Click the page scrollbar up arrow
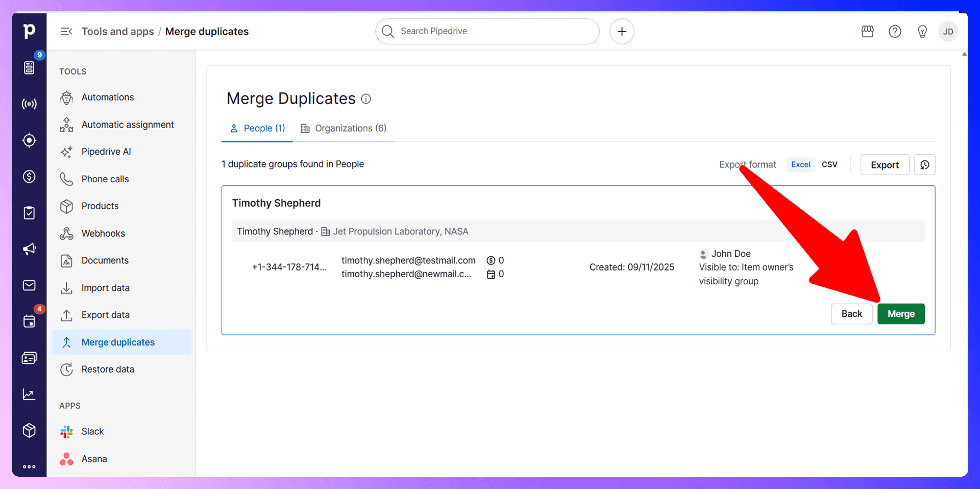Image resolution: width=980 pixels, height=489 pixels. (x=964, y=54)
